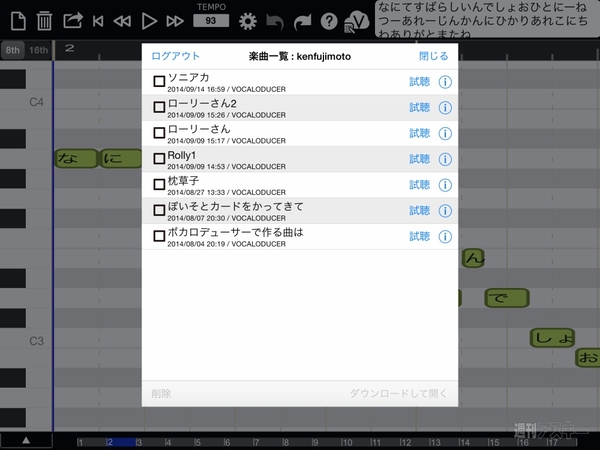
Task: Tick the checkbox for ソニアカ
Action: click(159, 82)
